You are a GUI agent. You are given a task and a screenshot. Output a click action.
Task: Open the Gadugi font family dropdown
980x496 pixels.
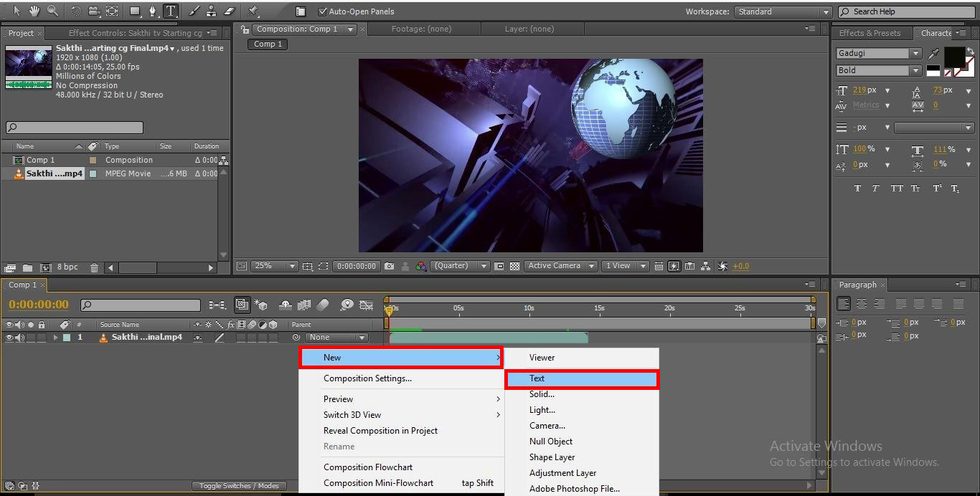[x=879, y=53]
